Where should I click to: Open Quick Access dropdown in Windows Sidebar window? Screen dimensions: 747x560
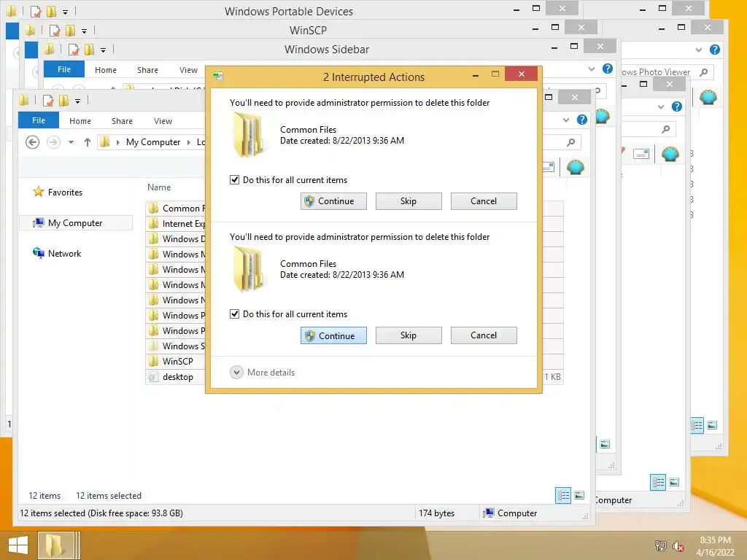(103, 50)
